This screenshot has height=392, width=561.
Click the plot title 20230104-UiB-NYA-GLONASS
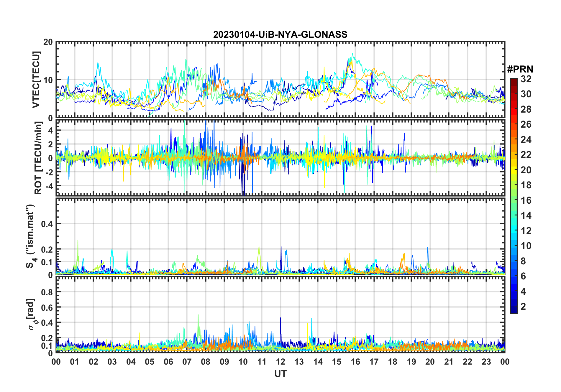pyautogui.click(x=280, y=34)
